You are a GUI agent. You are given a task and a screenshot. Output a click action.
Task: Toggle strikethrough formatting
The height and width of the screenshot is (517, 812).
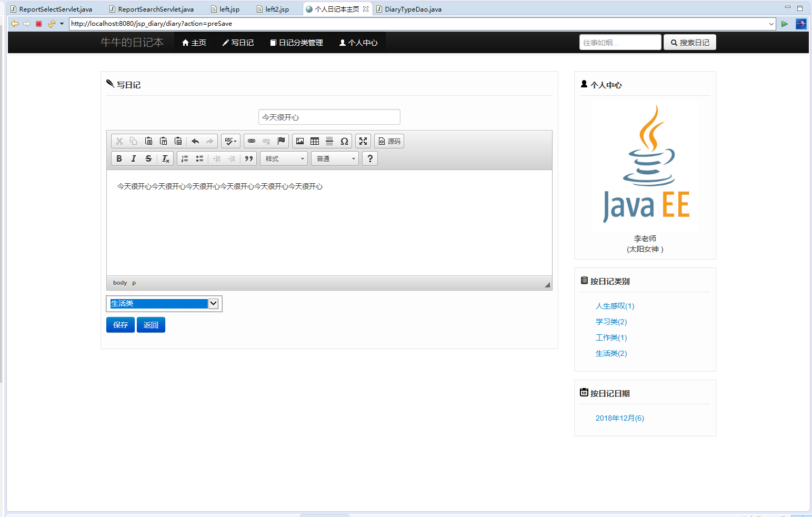148,158
